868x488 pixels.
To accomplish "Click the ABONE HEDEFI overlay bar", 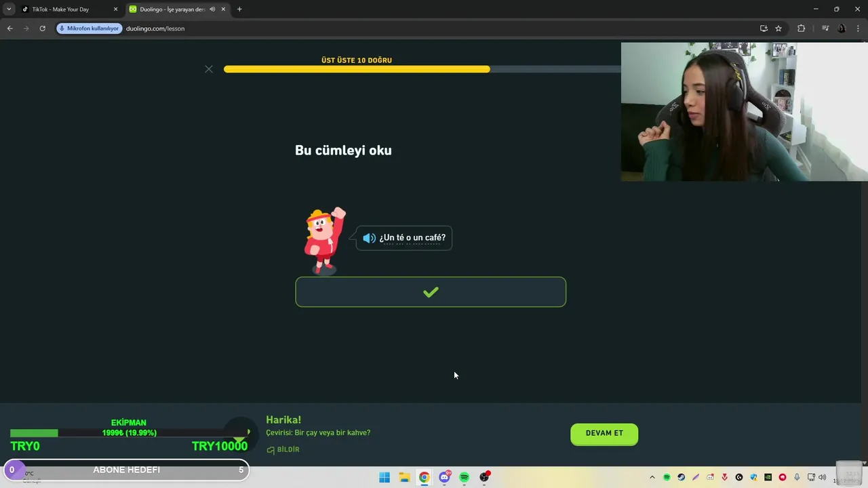I will coord(126,470).
